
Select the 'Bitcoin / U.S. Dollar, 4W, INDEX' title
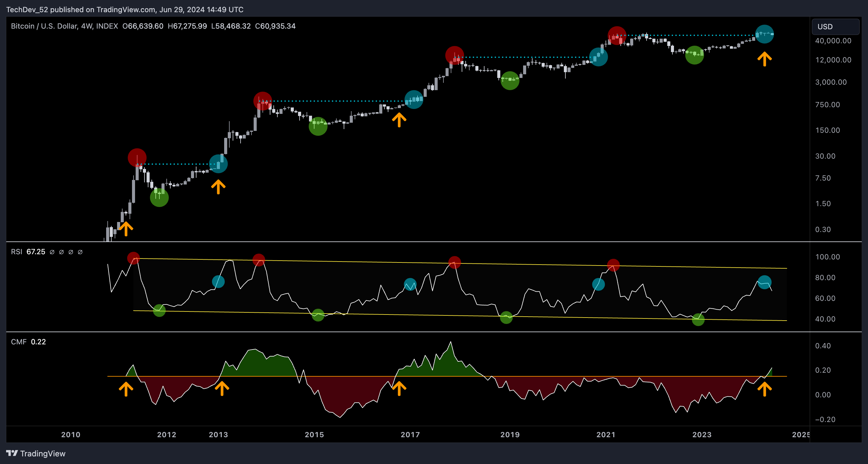(64, 26)
